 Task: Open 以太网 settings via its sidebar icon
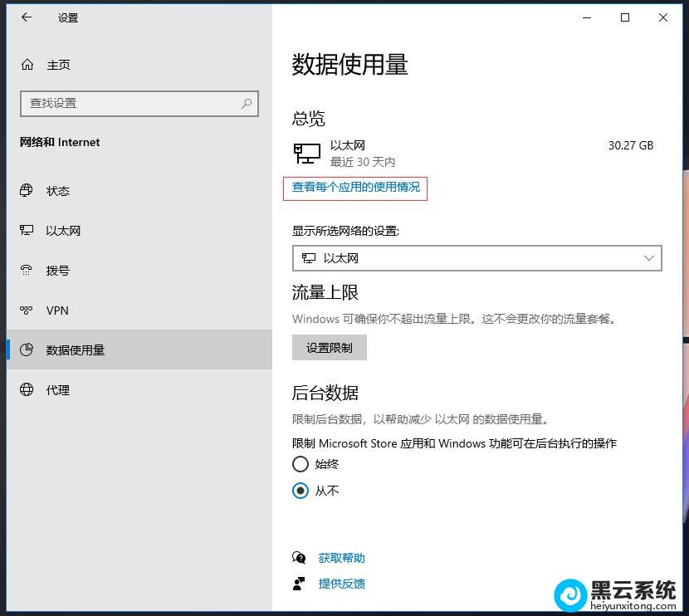point(27,231)
